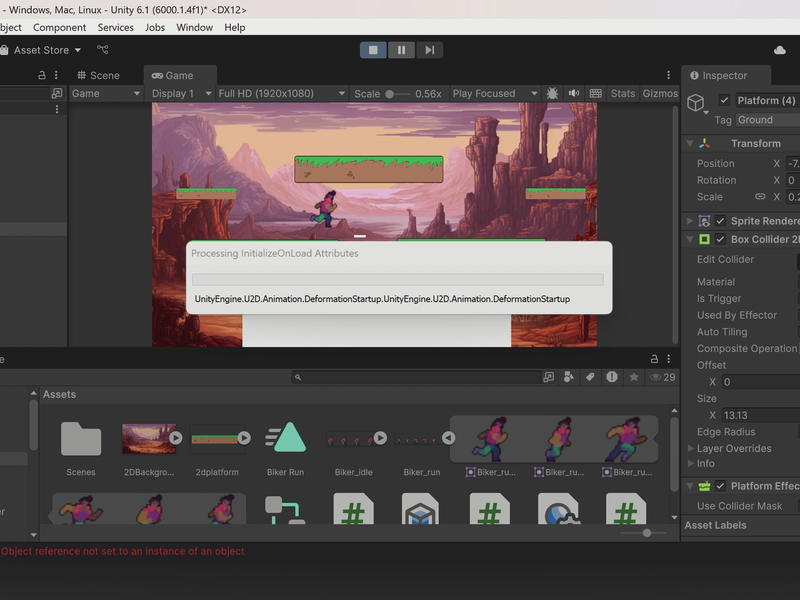This screenshot has width=800, height=600.
Task: Expand the 2dplatform asset sub-sprites arrow
Action: click(244, 438)
